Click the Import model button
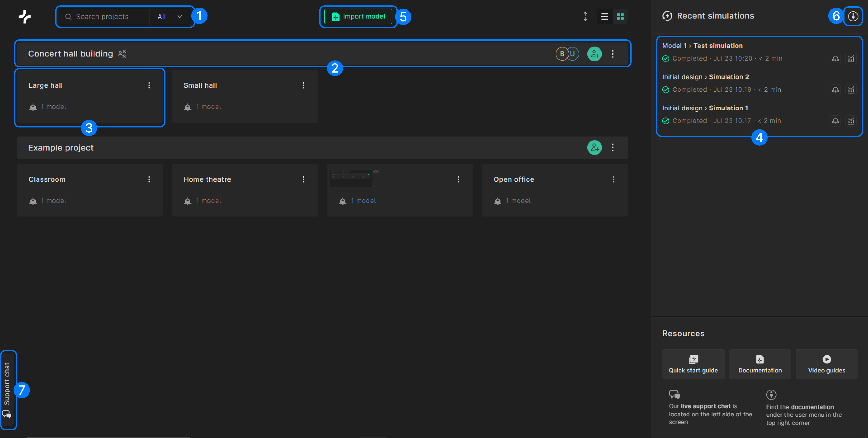 (358, 16)
